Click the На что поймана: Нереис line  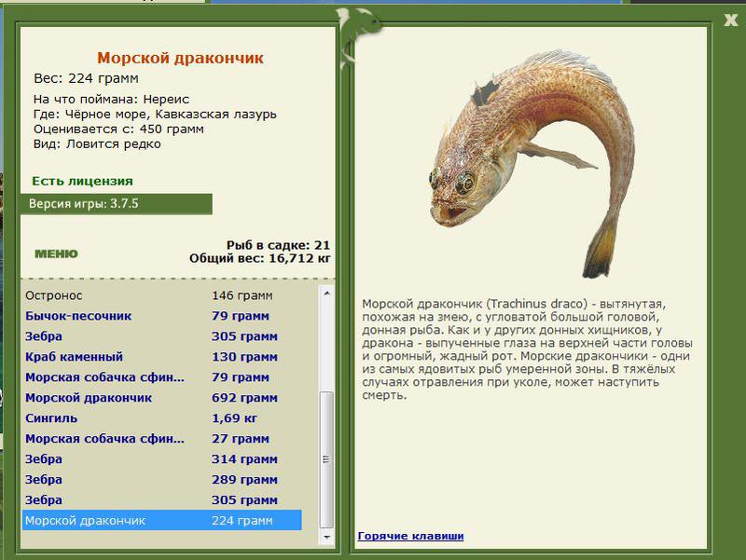coord(111,100)
